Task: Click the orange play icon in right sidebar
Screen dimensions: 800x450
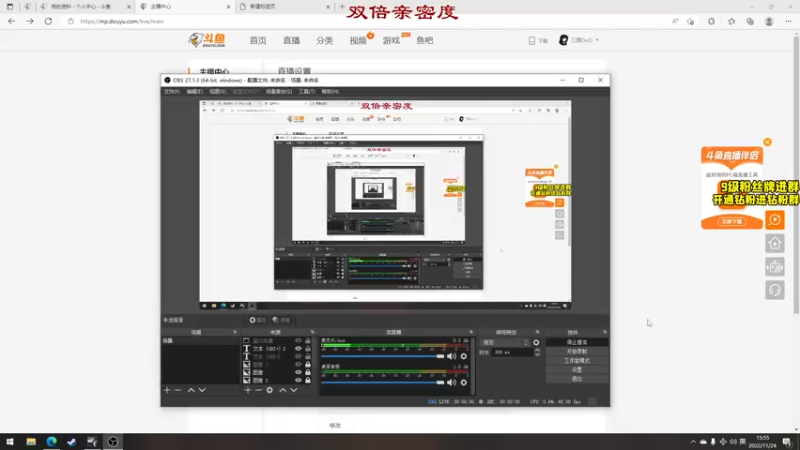Action: pos(774,220)
